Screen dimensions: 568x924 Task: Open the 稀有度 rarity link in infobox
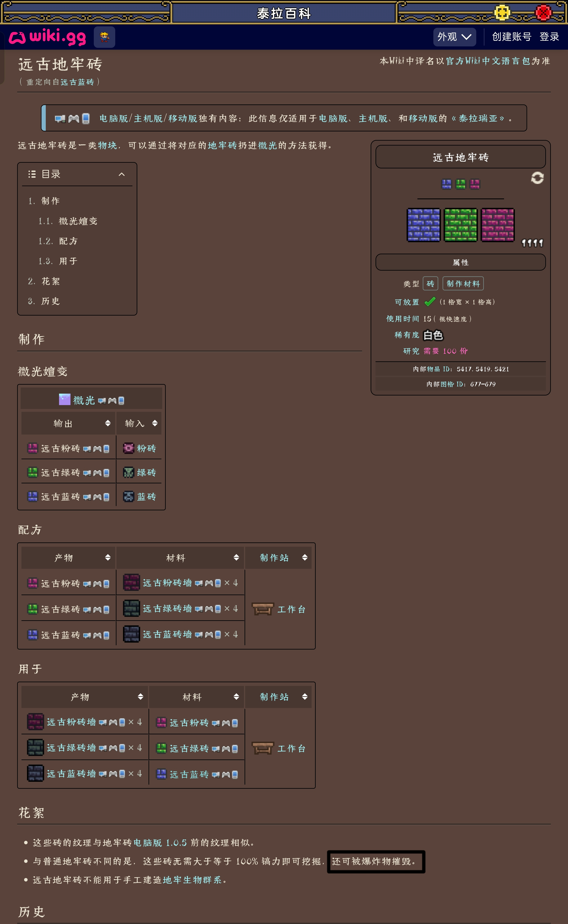coord(407,335)
